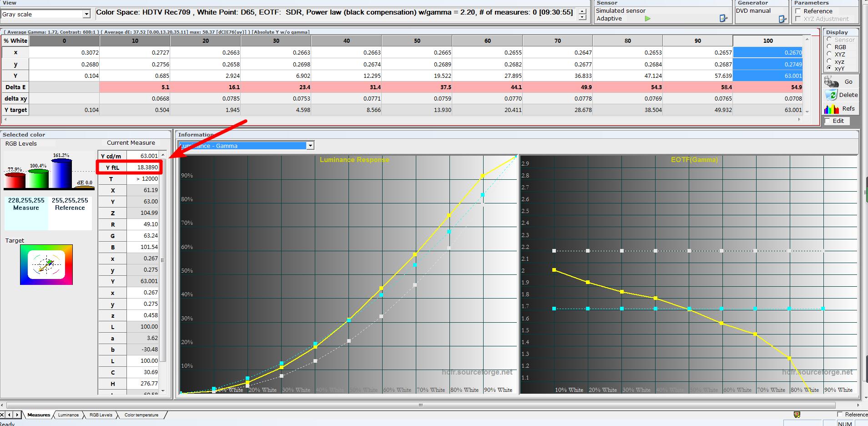
Task: Click the Reference color swatch 255,255,255
Action: [x=70, y=213]
